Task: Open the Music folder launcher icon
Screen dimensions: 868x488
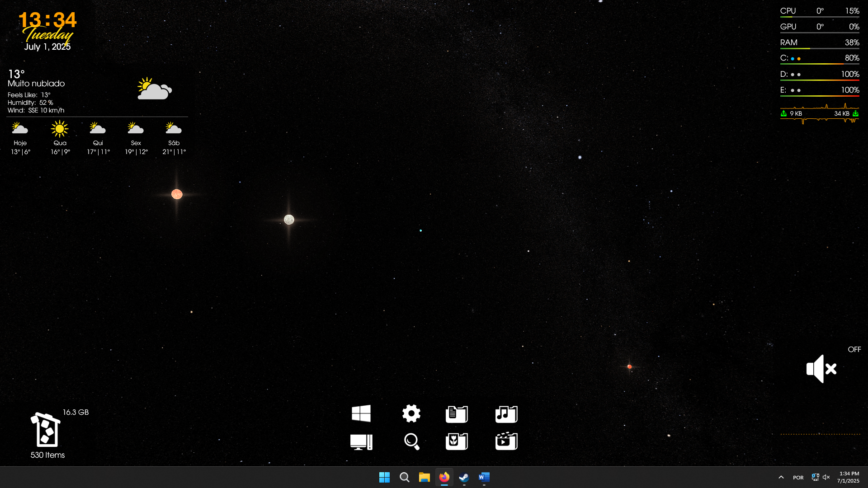Action: point(506,414)
